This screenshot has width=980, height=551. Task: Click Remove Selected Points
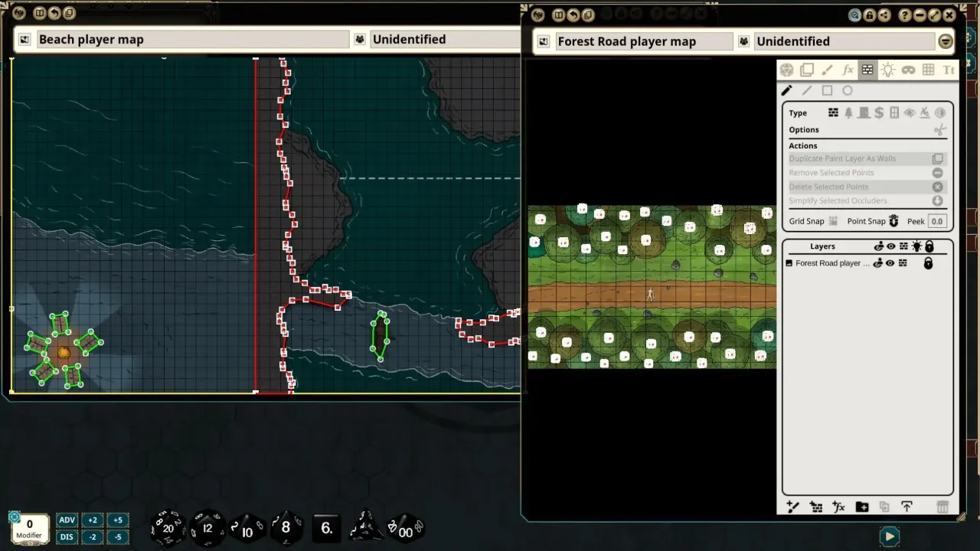click(867, 173)
